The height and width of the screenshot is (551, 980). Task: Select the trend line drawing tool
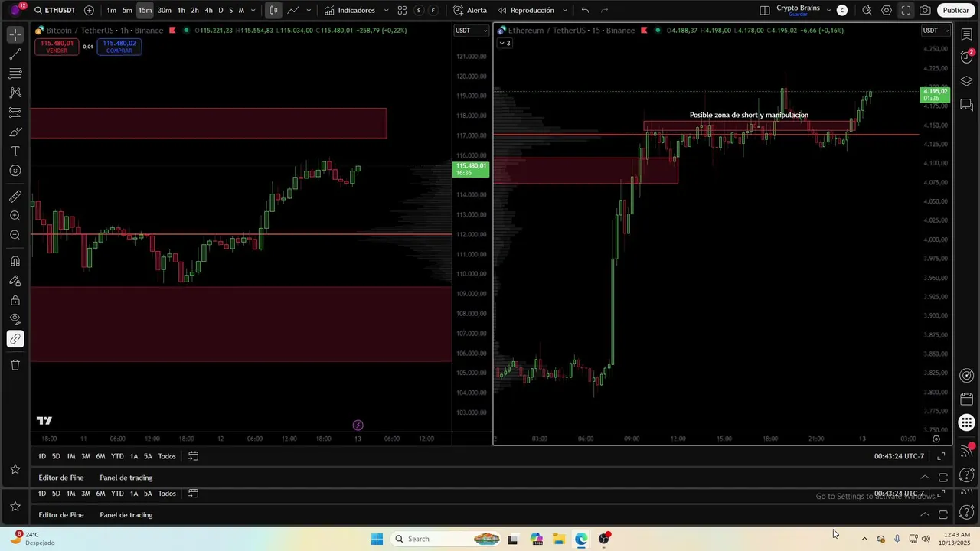pos(15,54)
